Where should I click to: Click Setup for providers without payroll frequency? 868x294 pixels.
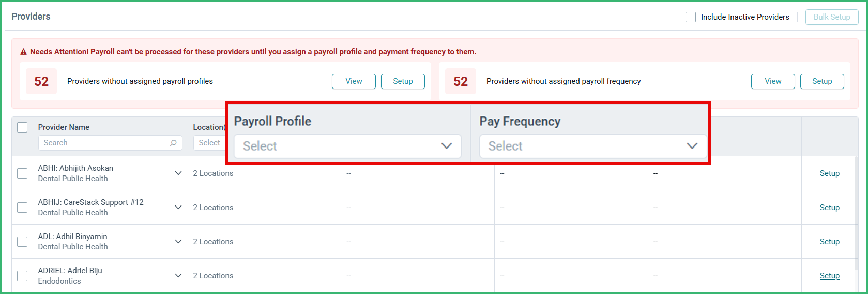pos(822,81)
